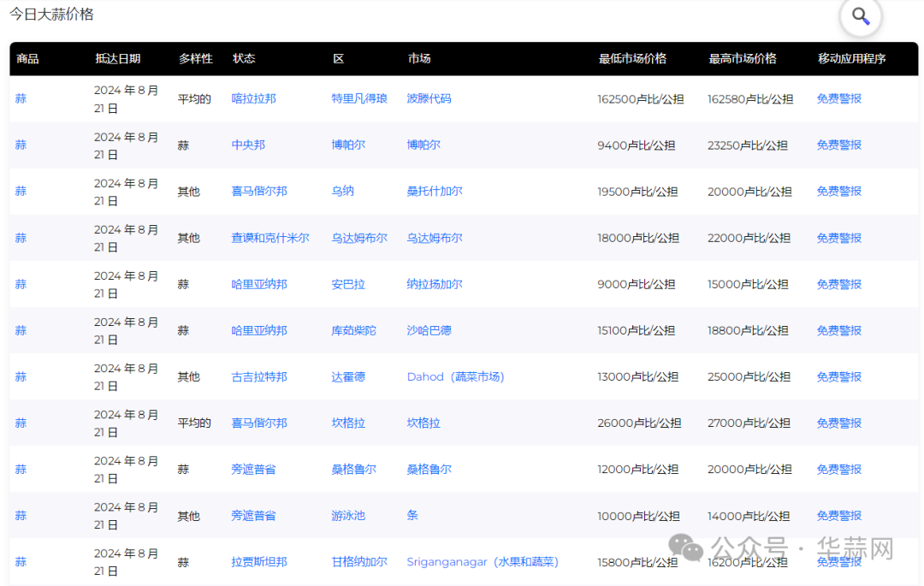Open 中央邦 state link
Image resolution: width=924 pixels, height=586 pixels.
click(248, 145)
